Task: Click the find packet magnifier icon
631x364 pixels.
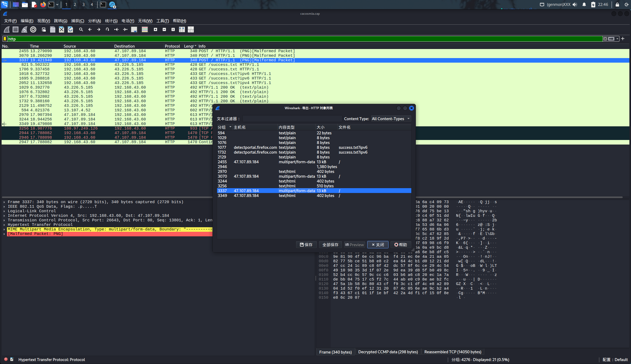Action: point(81,29)
